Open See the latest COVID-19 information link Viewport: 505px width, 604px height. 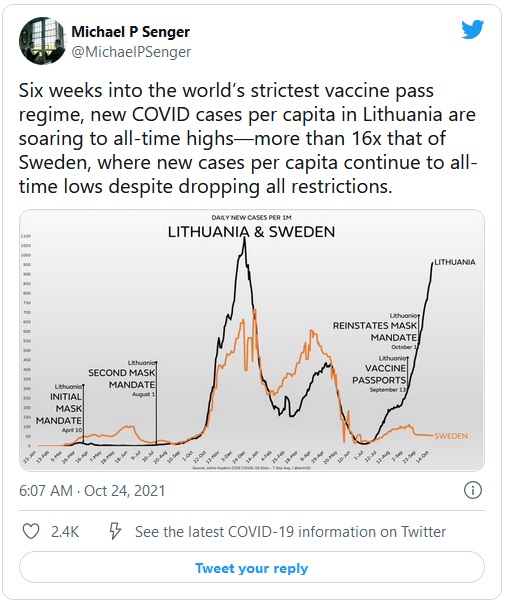[x=290, y=532]
